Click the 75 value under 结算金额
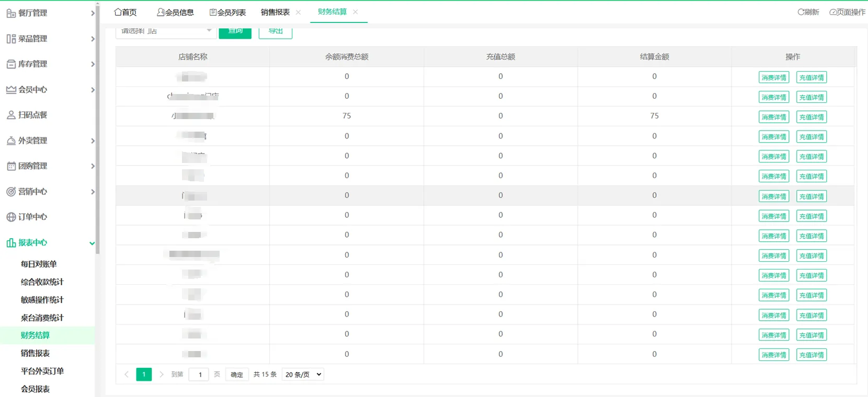The width and height of the screenshot is (868, 397). pos(655,116)
